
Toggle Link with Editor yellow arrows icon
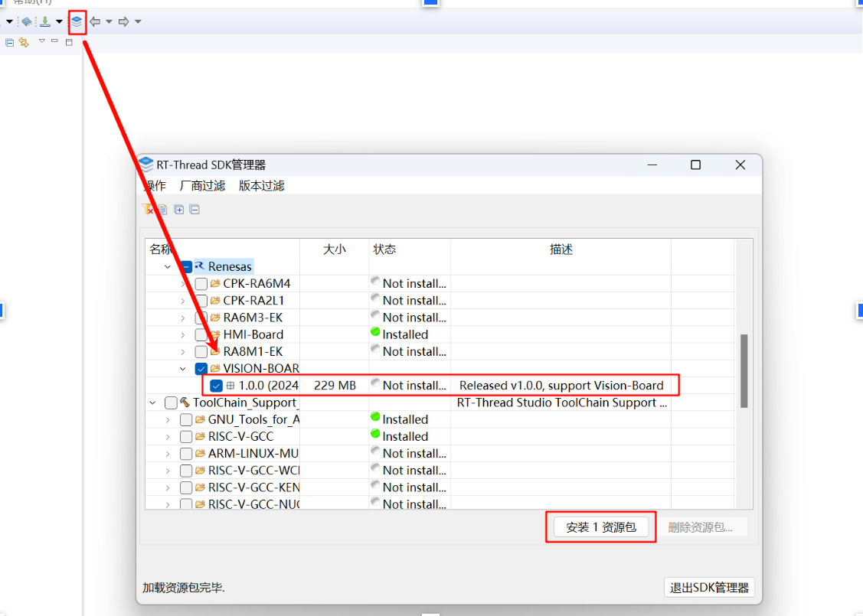coord(24,42)
